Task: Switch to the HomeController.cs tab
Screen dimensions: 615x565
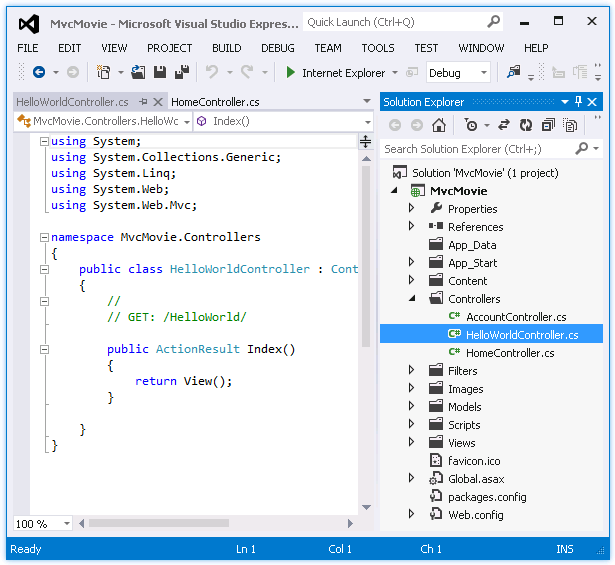Action: pos(215,102)
